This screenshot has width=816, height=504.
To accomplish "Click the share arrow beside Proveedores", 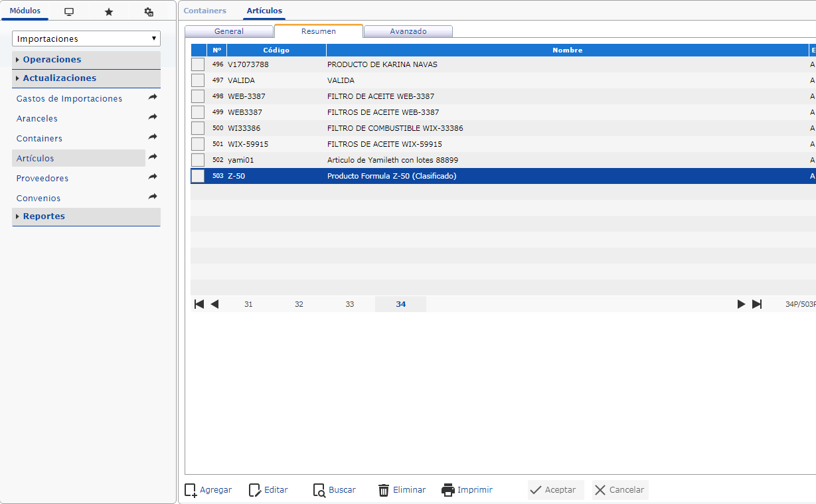I will (153, 177).
